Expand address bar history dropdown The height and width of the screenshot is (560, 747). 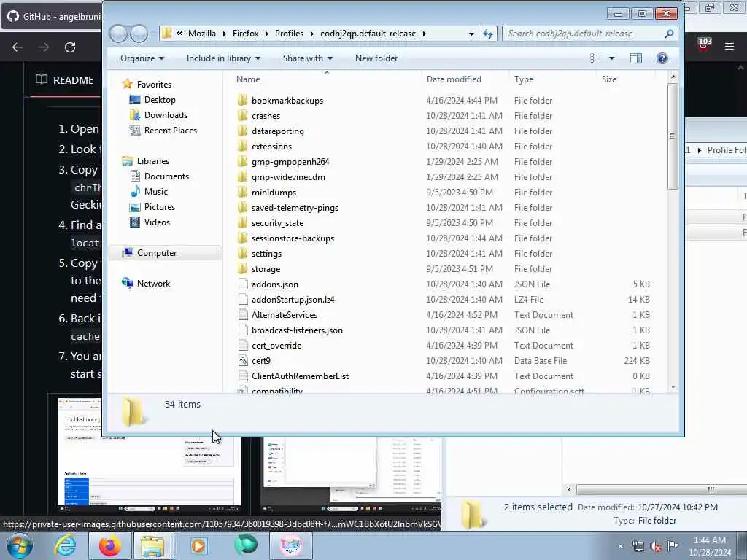pos(471,34)
